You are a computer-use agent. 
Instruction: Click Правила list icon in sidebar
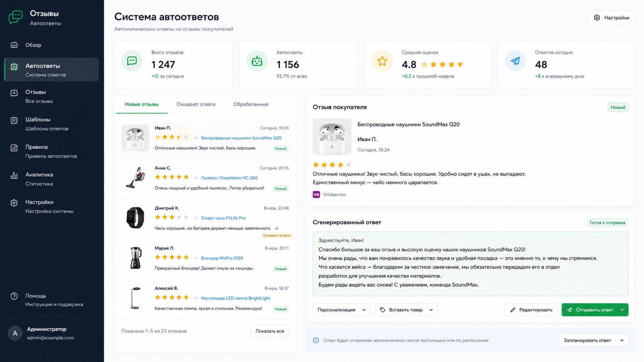click(x=14, y=148)
